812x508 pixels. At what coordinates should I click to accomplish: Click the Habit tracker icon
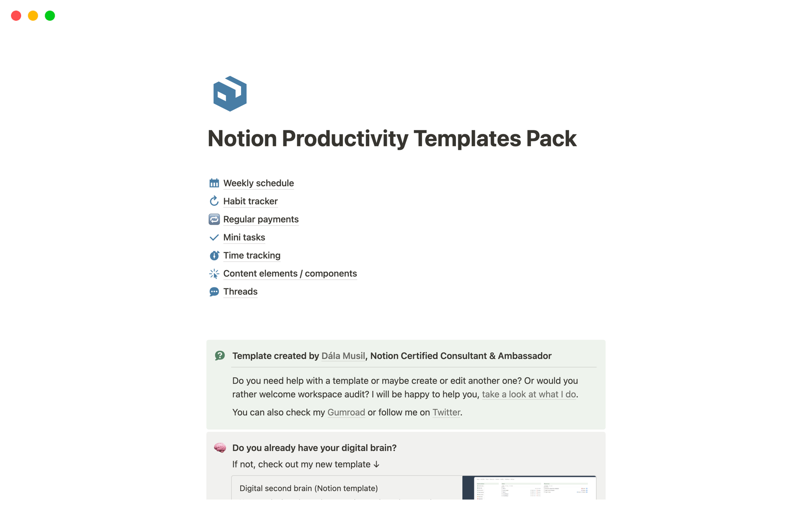point(214,201)
